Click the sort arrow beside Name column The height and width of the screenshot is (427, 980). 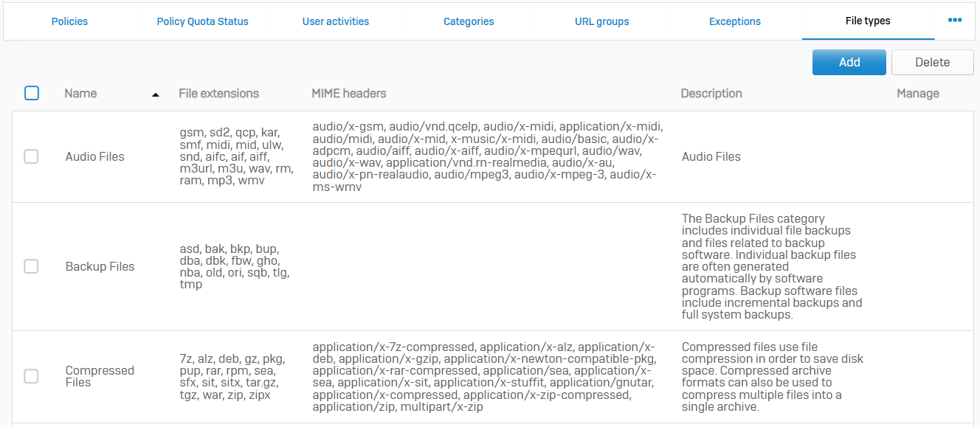(155, 94)
